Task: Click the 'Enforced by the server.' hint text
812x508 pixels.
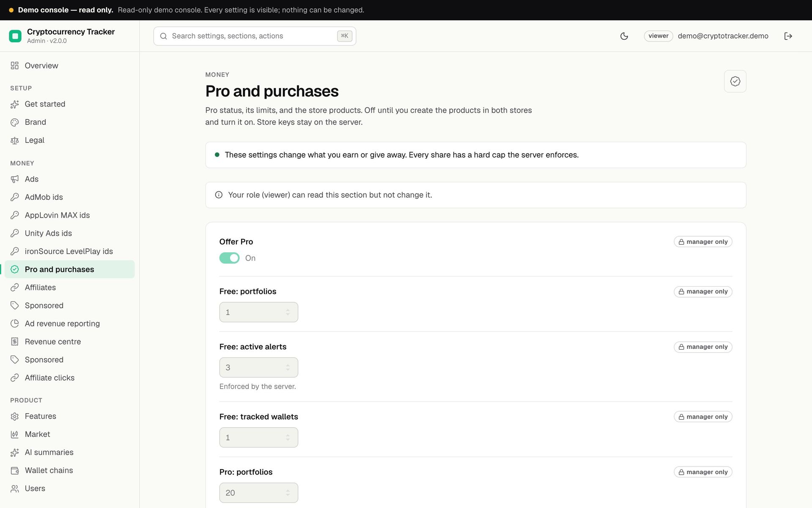Action: point(258,387)
